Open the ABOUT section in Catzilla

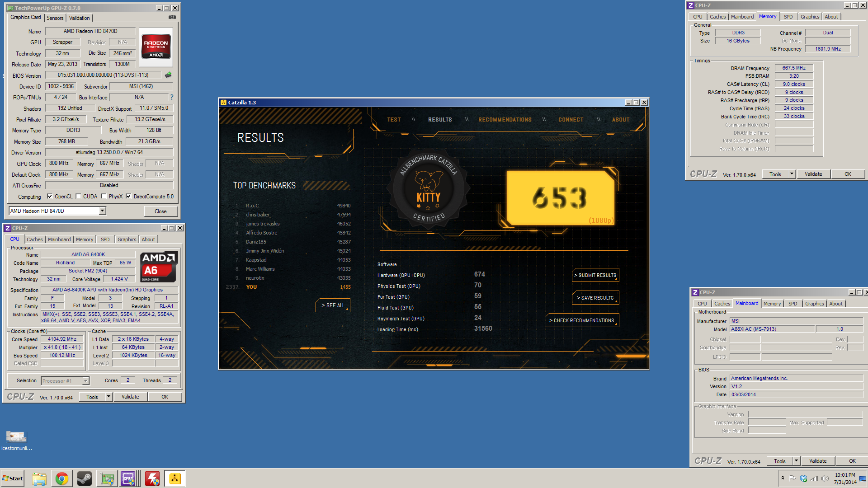[621, 120]
